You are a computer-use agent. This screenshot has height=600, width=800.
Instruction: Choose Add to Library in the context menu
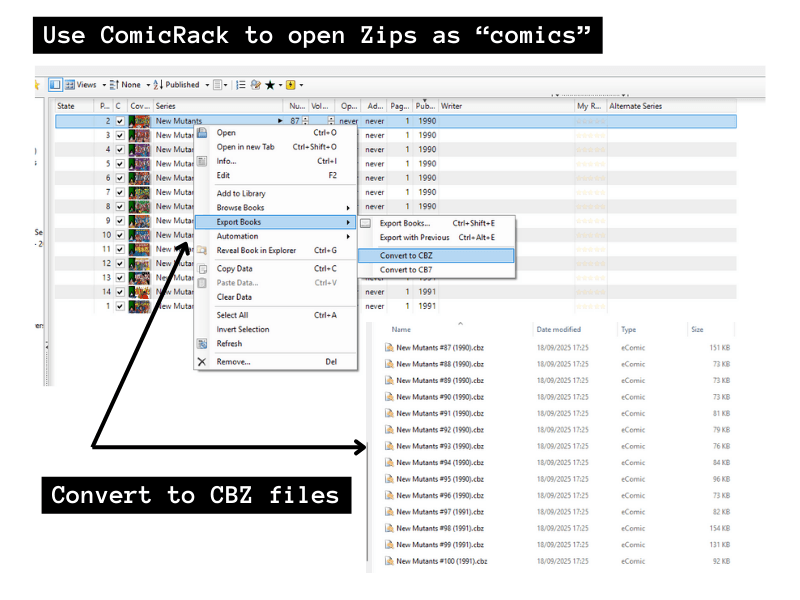tap(241, 193)
